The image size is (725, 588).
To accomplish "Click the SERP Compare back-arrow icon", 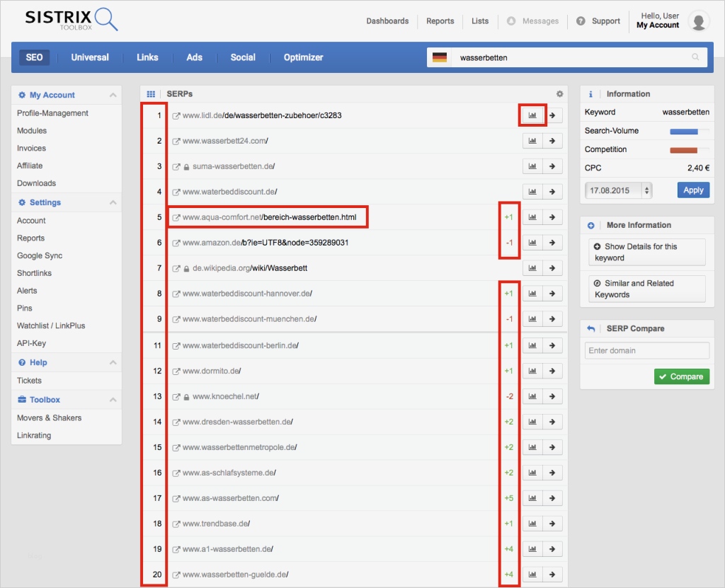I will click(591, 328).
